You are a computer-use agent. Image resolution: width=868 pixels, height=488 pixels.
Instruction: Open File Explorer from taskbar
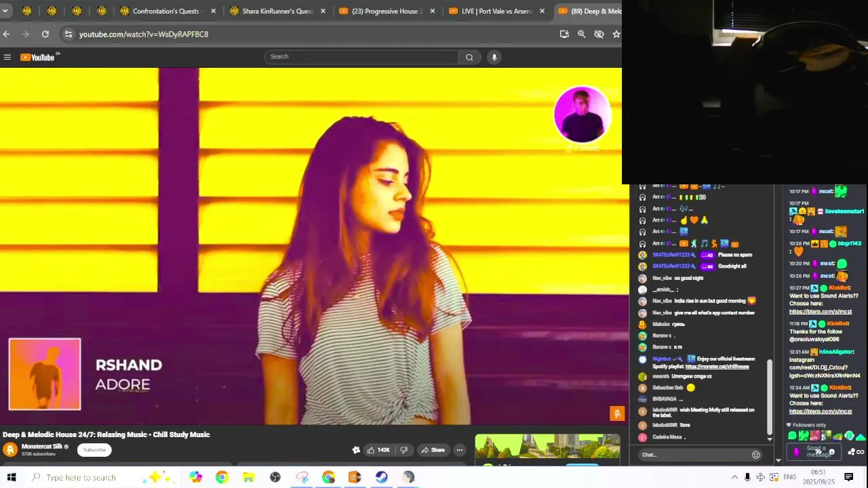(248, 477)
